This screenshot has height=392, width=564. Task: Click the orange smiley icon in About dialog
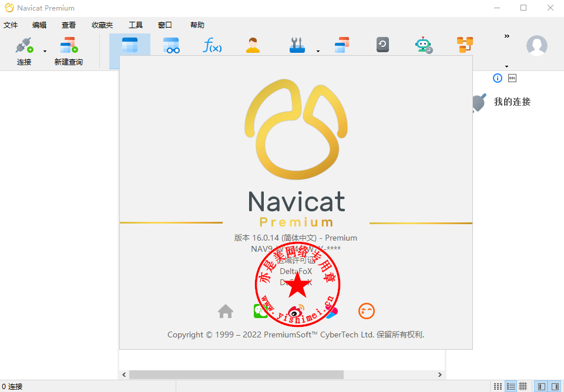click(367, 311)
